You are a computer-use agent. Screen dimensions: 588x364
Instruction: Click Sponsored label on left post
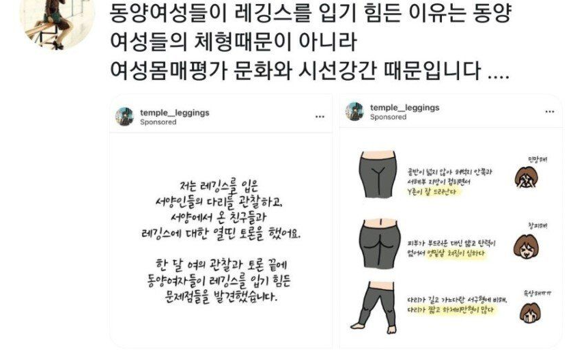pos(158,122)
